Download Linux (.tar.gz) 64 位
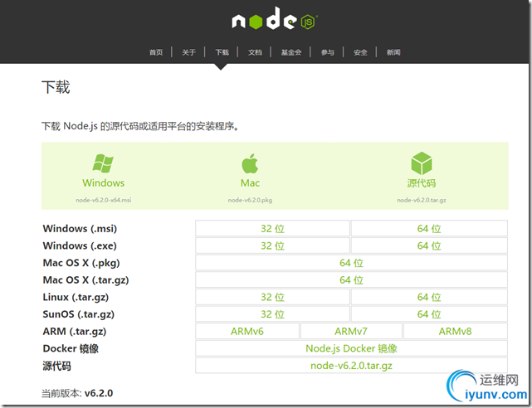This screenshot has height=408, width=532. tap(429, 297)
